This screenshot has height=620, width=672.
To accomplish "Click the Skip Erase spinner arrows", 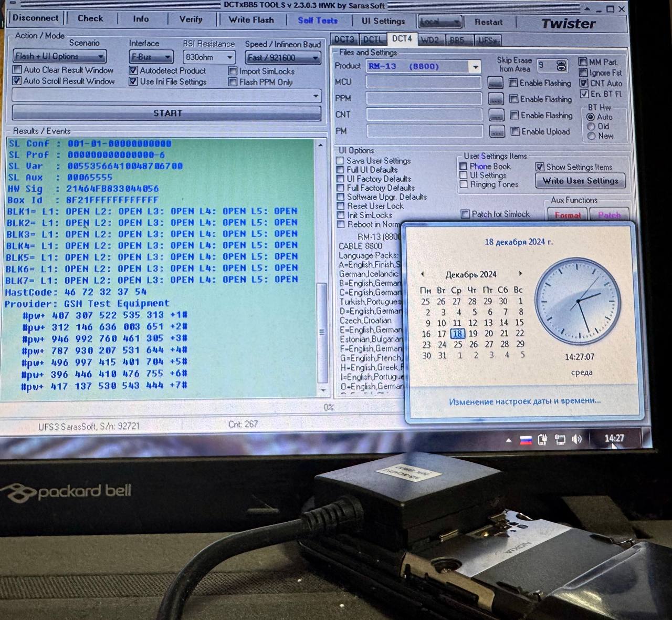I will (561, 66).
